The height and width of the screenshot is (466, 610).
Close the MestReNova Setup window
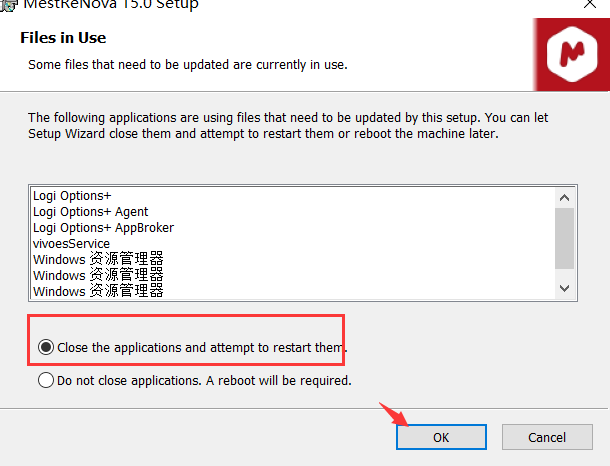(590, 4)
